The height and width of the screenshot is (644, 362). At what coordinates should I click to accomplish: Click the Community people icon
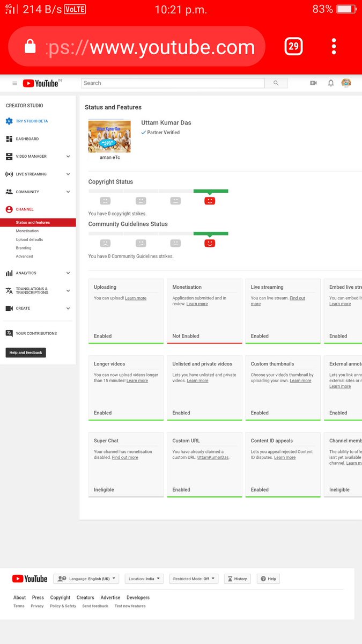point(9,192)
